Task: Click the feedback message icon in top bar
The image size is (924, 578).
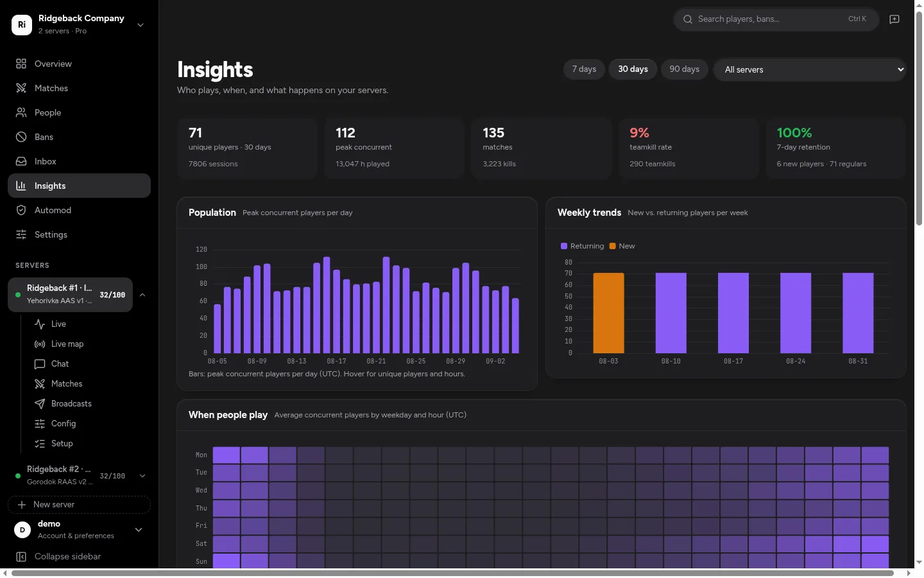Action: click(894, 19)
